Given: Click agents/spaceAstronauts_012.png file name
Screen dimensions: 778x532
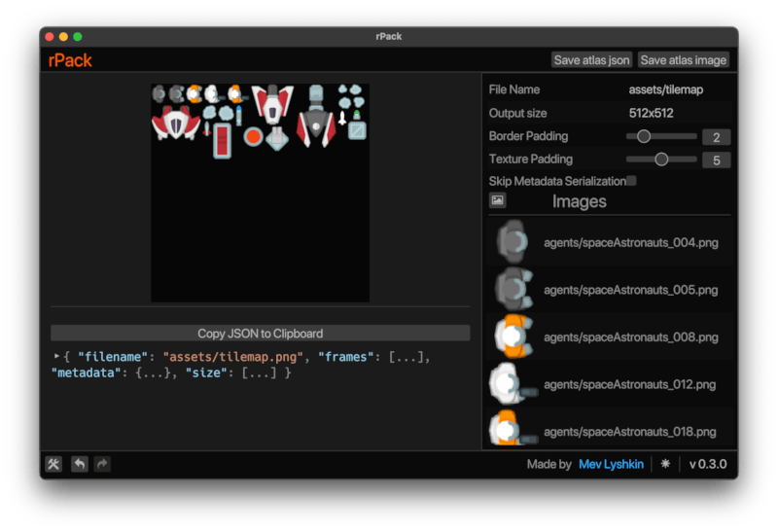Looking at the screenshot, I should tap(629, 384).
